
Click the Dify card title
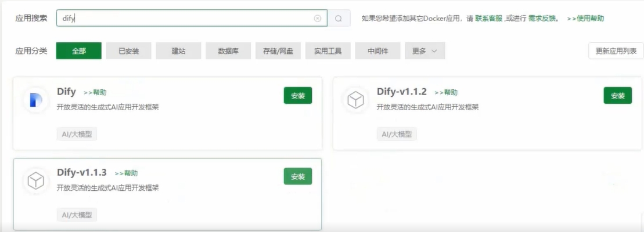[67, 92]
